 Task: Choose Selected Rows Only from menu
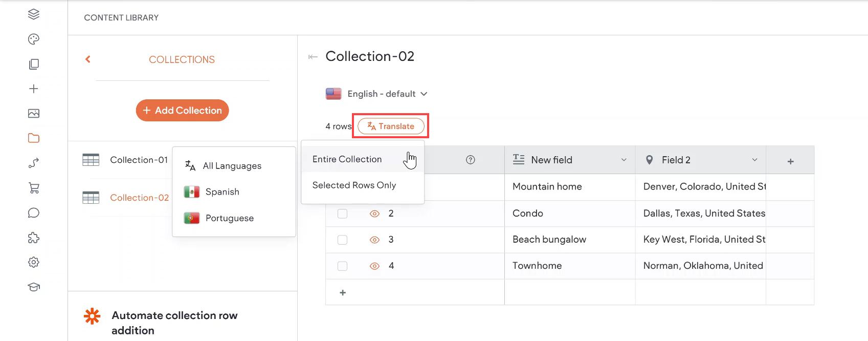354,185
